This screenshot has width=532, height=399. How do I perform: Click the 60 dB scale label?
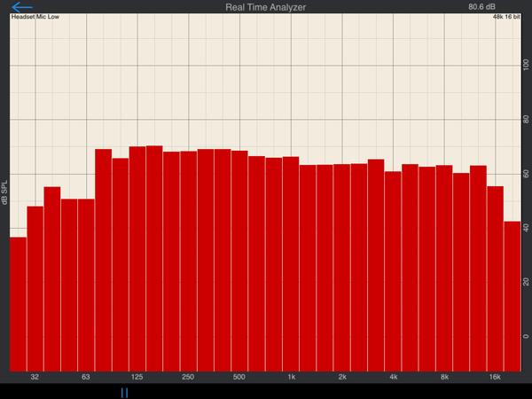pos(526,174)
